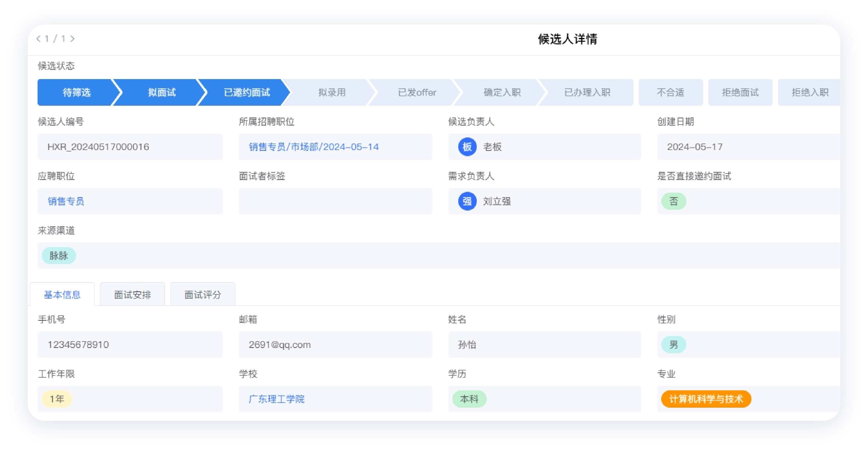Mark candidate as 拒绝面试

(740, 92)
